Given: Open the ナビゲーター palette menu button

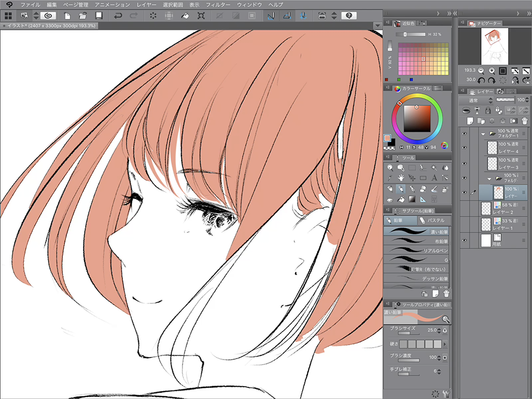Looking at the screenshot, I should [462, 23].
